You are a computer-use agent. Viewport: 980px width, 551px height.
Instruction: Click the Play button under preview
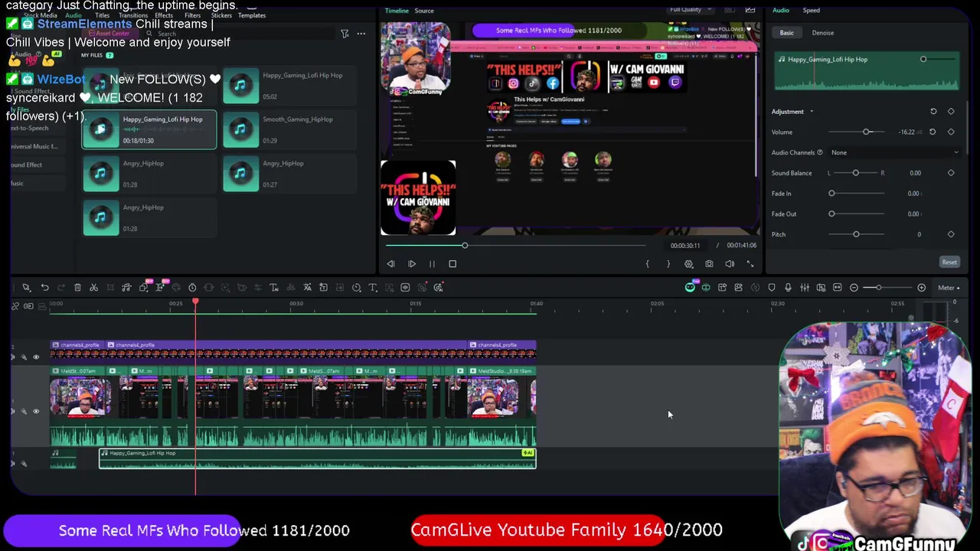(x=411, y=264)
